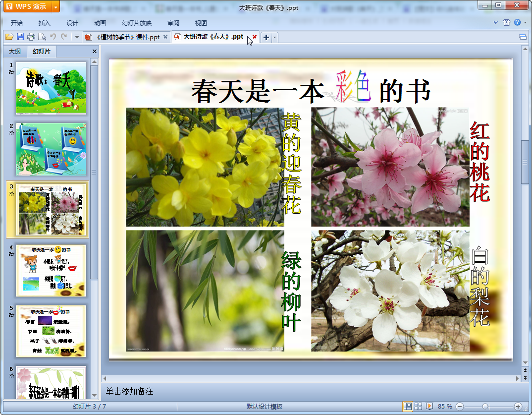Click the zoom slider handle

pos(485,406)
